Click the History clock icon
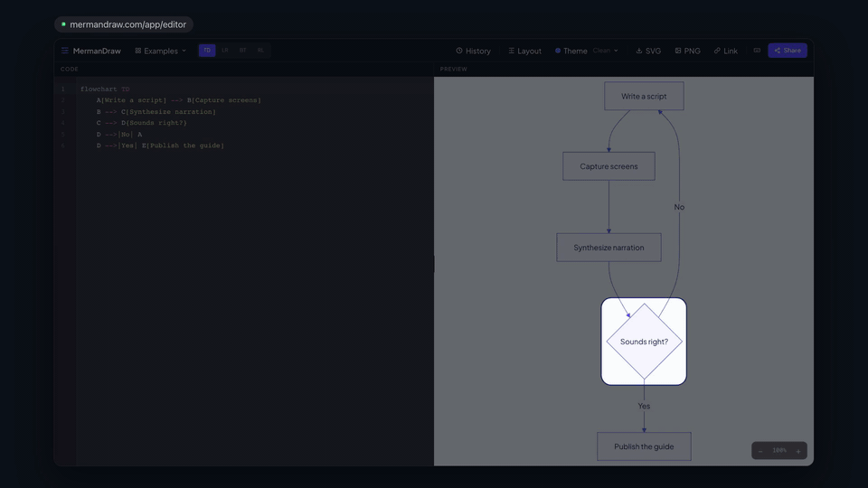The image size is (868, 488). [459, 51]
